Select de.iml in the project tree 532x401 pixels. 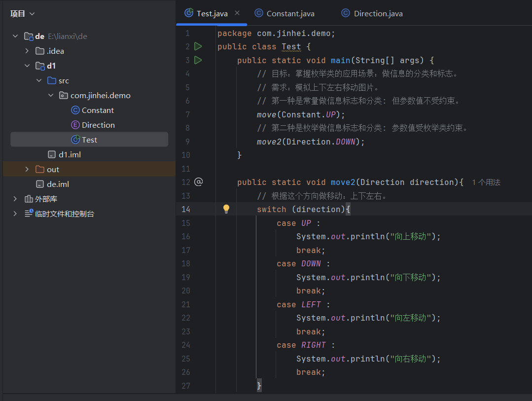58,184
